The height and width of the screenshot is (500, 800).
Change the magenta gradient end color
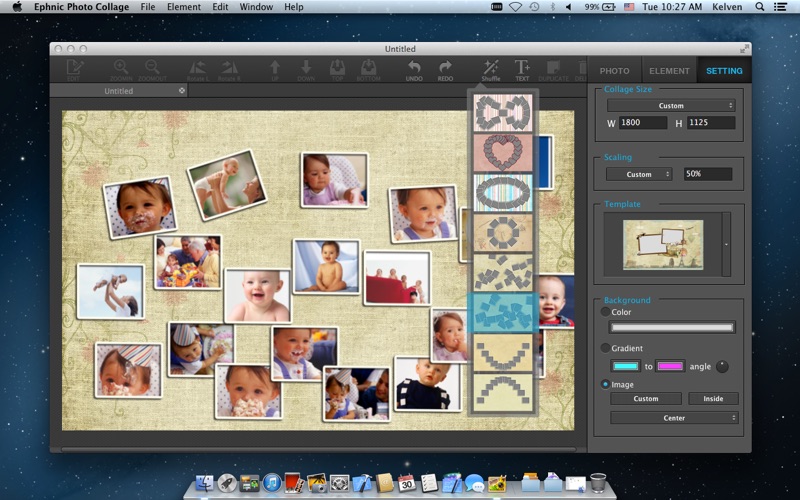(x=670, y=366)
